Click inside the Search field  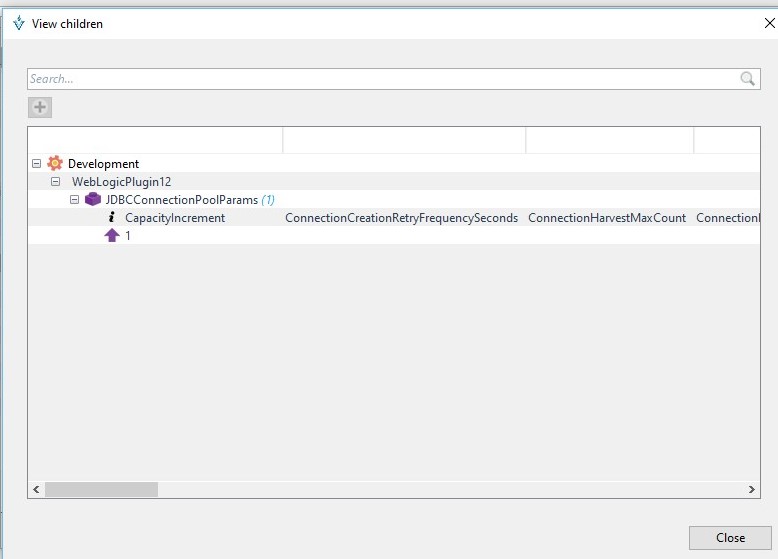tap(393, 79)
